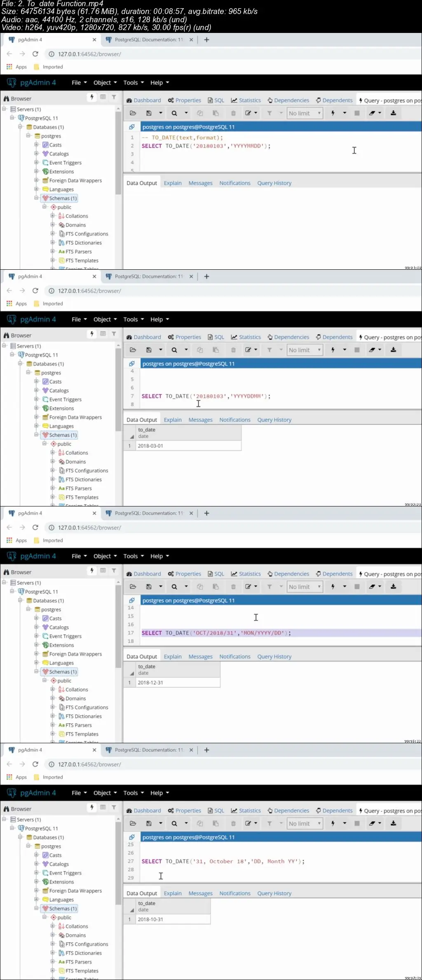Expand Collations node in topmost frame tree
This screenshot has width=422, height=980.
pyautogui.click(x=52, y=216)
